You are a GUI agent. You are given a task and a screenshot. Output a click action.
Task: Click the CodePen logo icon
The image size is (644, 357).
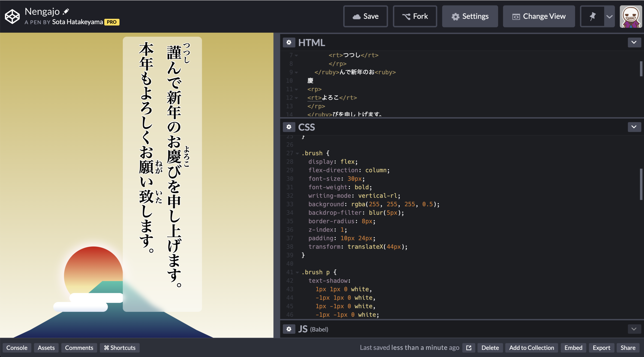click(x=12, y=16)
